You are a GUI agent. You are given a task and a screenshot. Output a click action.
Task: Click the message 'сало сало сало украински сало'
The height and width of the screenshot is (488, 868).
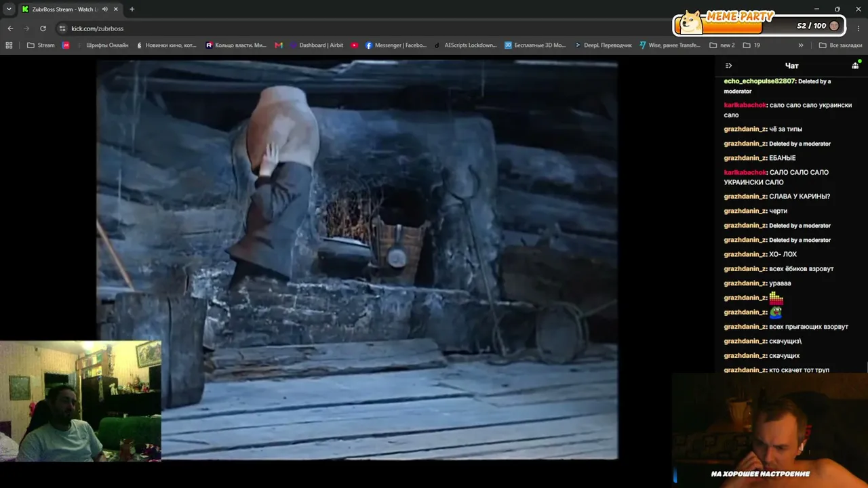[x=788, y=110]
